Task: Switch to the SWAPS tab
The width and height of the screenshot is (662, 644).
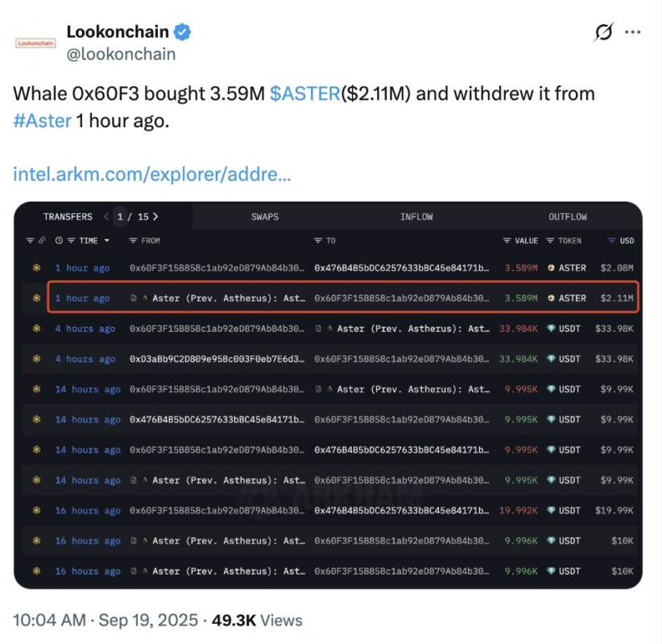Action: (x=265, y=217)
